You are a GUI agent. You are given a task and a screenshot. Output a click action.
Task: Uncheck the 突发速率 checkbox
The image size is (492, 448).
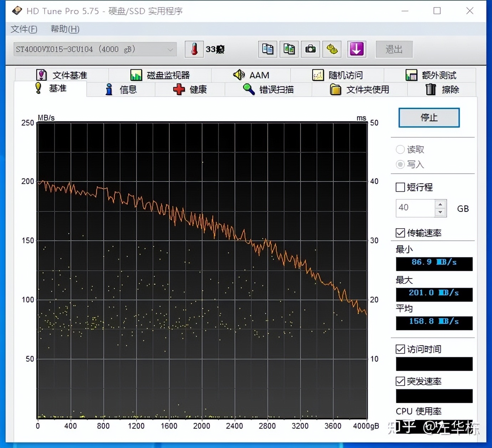[x=400, y=381]
